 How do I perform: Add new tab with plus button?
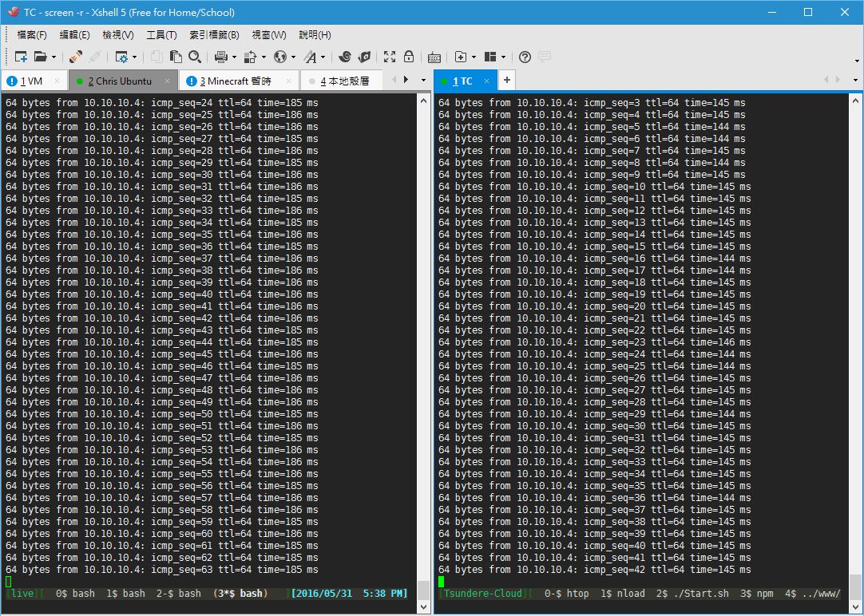[x=506, y=81]
